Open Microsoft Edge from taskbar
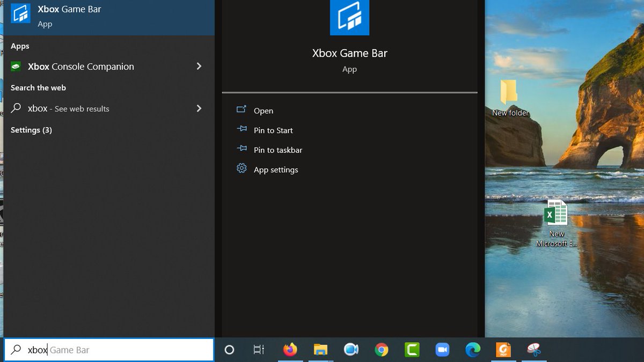Viewport: 644px width, 362px height. tap(473, 350)
